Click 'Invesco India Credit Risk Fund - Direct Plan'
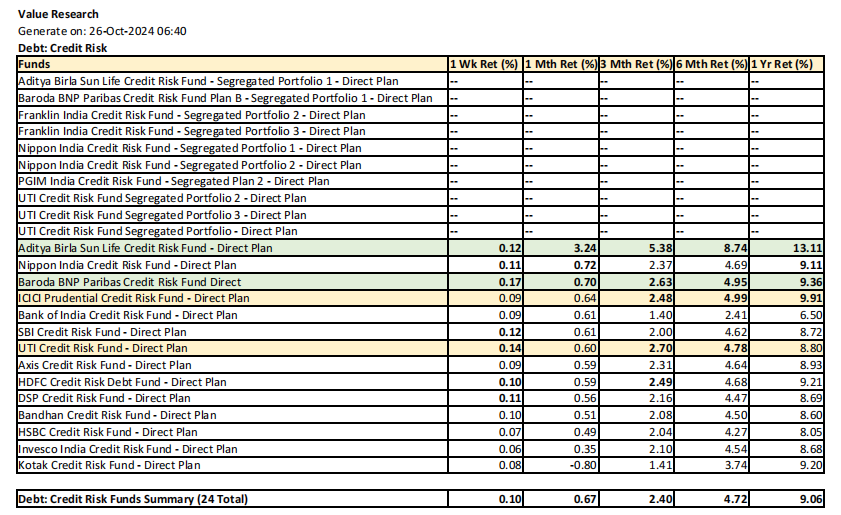Viewport: 841px width, 515px height. point(128,449)
